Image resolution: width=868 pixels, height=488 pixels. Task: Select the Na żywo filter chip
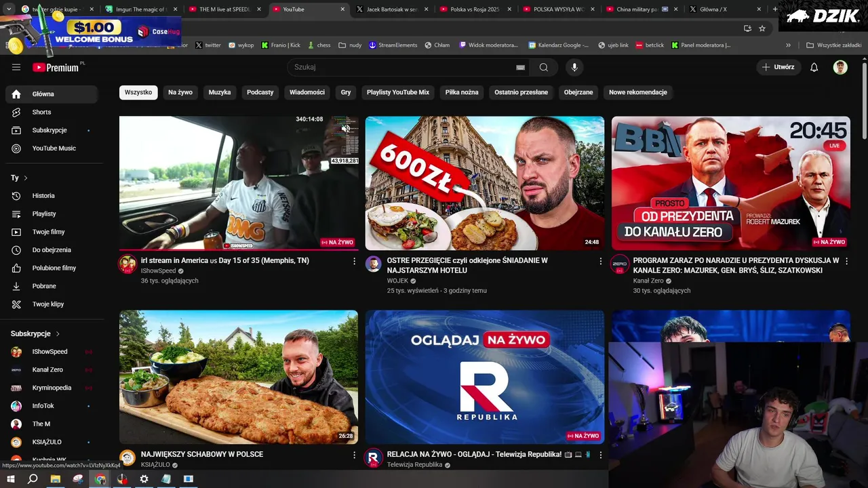[180, 92]
